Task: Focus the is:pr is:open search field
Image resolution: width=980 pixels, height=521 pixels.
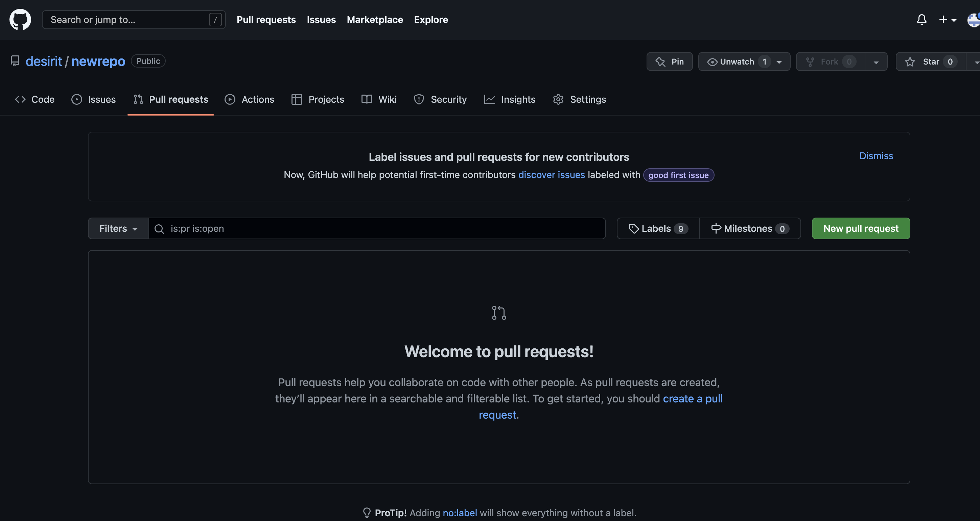Action: click(x=377, y=228)
